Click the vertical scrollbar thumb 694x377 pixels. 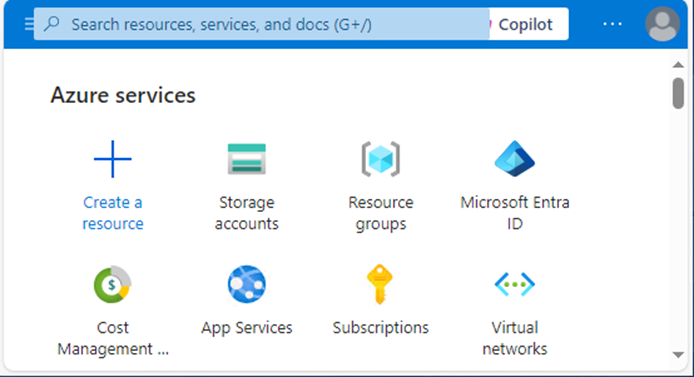click(x=678, y=93)
